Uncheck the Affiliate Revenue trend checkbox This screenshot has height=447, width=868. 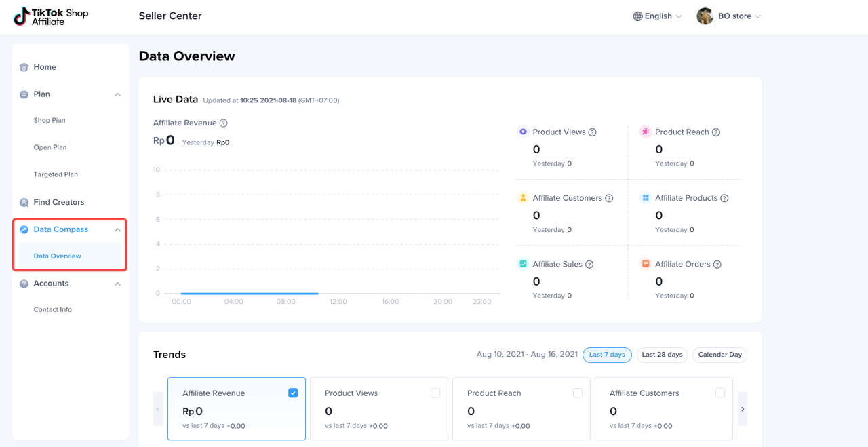pyautogui.click(x=293, y=393)
